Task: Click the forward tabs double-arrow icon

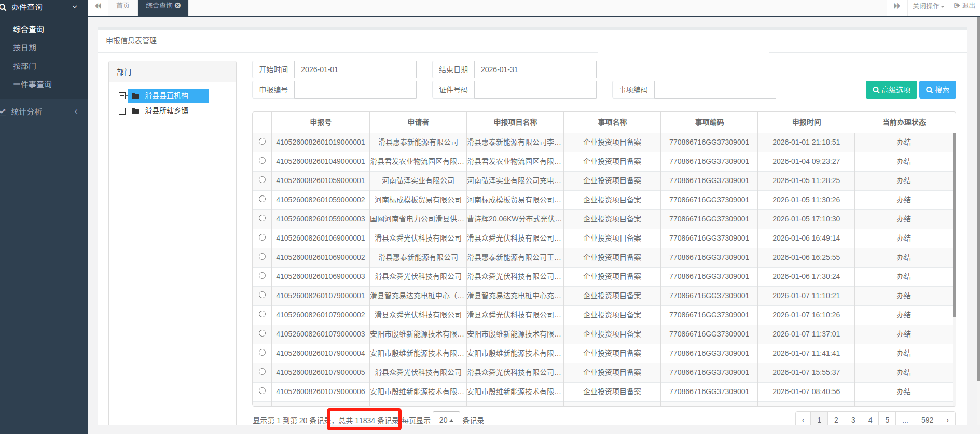Action: [896, 6]
